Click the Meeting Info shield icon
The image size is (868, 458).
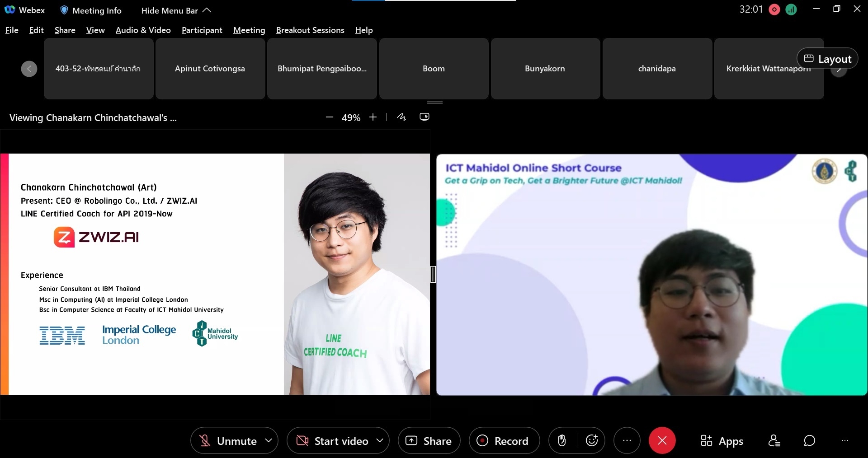click(x=64, y=10)
